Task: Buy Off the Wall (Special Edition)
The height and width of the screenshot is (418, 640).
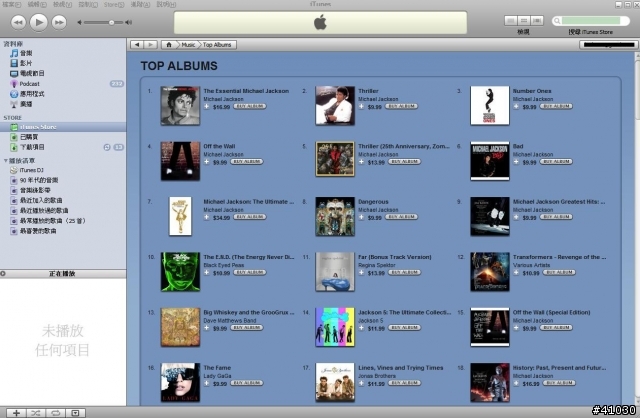Action: point(556,327)
